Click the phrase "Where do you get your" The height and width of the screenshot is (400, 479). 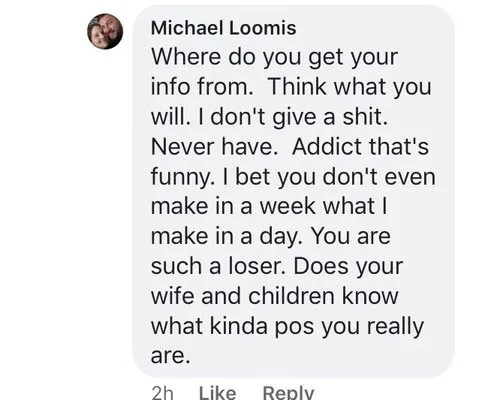tap(274, 57)
